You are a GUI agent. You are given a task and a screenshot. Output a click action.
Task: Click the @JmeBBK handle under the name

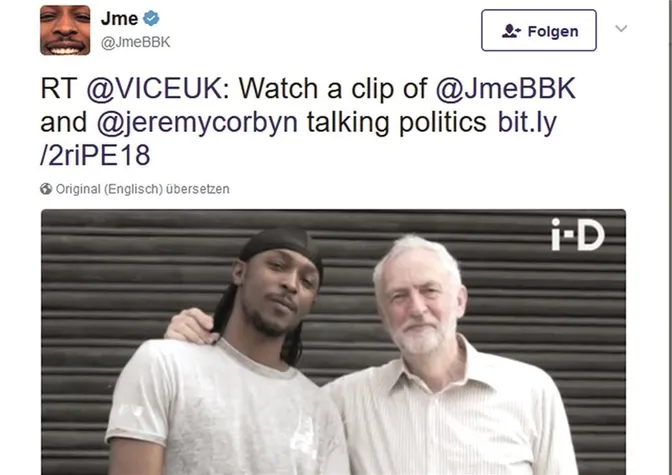pos(135,42)
